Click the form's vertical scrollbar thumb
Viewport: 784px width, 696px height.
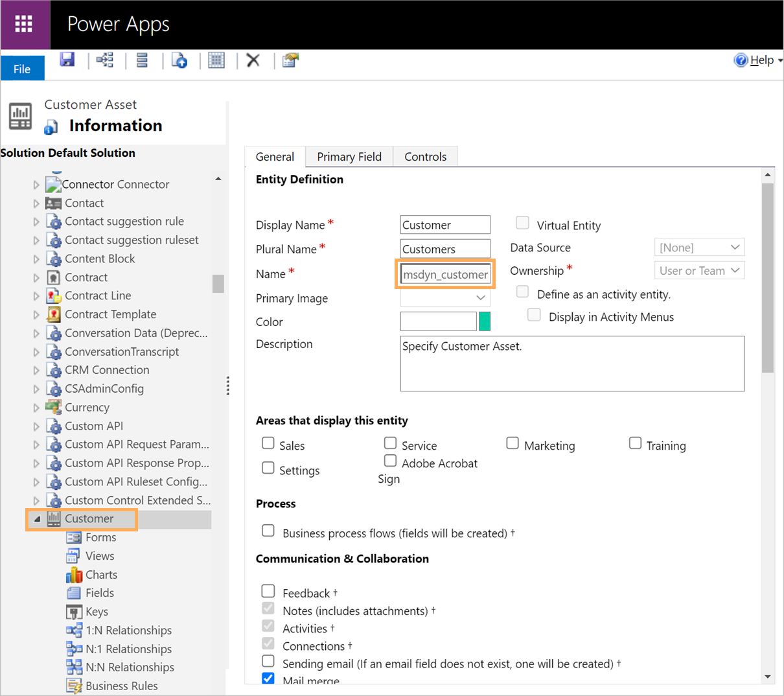768,278
